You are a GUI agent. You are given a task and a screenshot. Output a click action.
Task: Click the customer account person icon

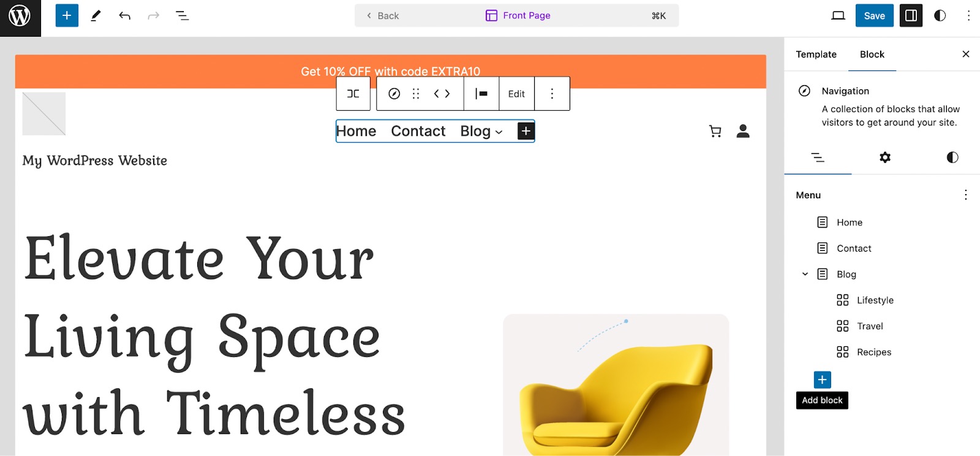click(743, 131)
